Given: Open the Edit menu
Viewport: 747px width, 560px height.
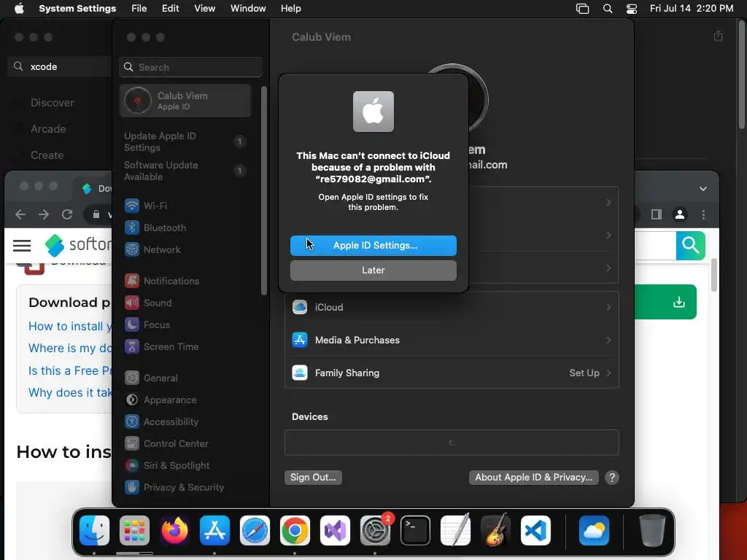Looking at the screenshot, I should click(x=170, y=9).
